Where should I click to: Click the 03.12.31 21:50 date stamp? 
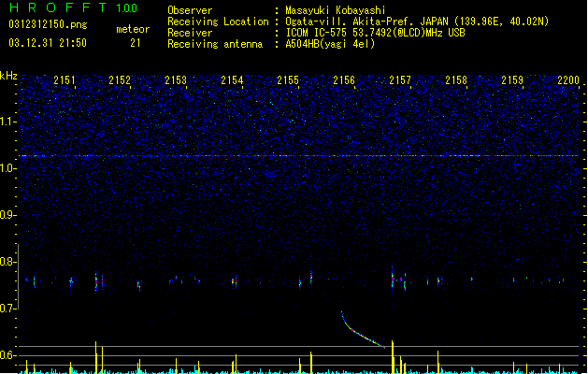(48, 43)
